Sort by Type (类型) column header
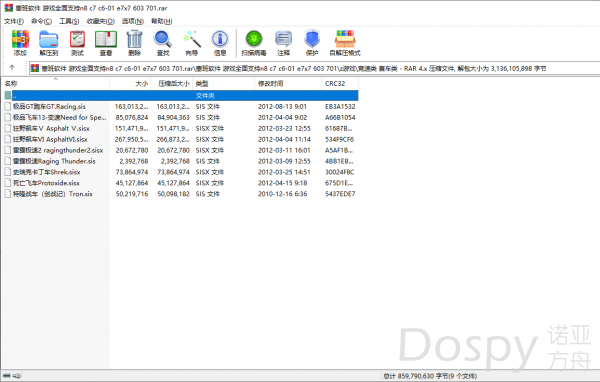Screen dimensions: 600x382 coord(223,83)
